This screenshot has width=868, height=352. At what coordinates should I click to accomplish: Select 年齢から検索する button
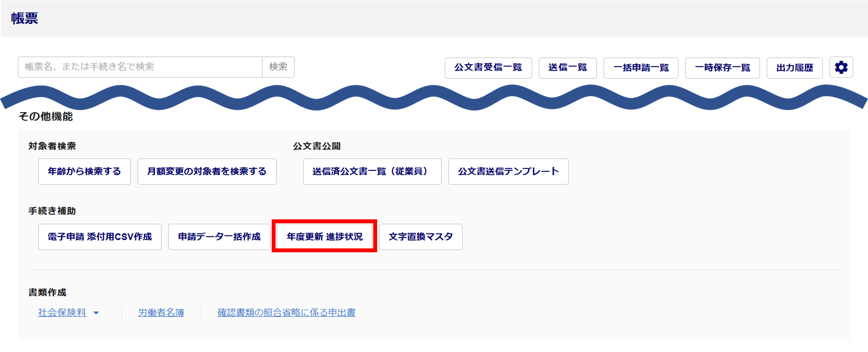84,172
